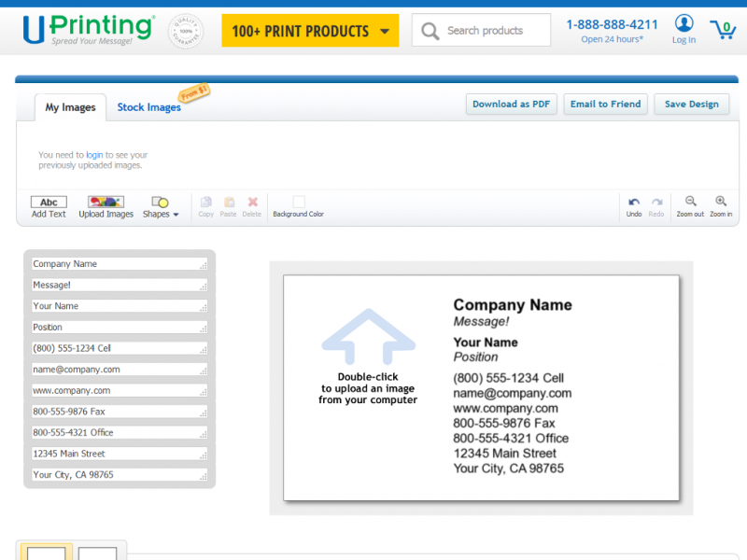The width and height of the screenshot is (747, 560).
Task: Click the UPrinting logo
Action: click(89, 29)
